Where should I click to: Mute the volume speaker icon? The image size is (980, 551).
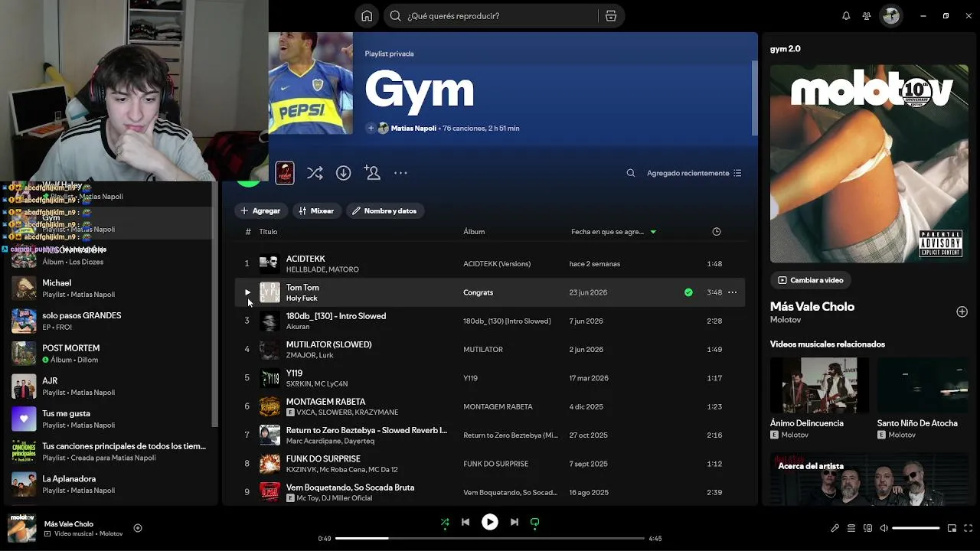(884, 528)
